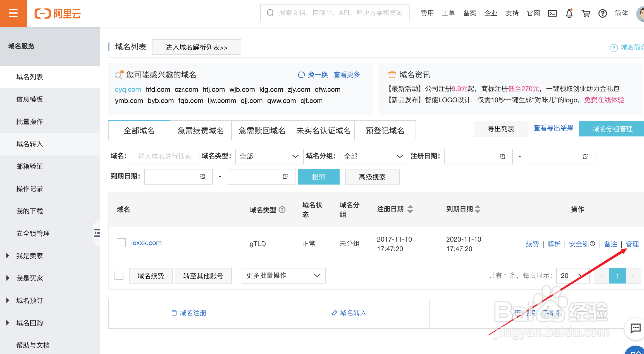Viewport: 644px width, 354px height.
Task: Open the 域名类型 dropdown
Action: coord(269,156)
